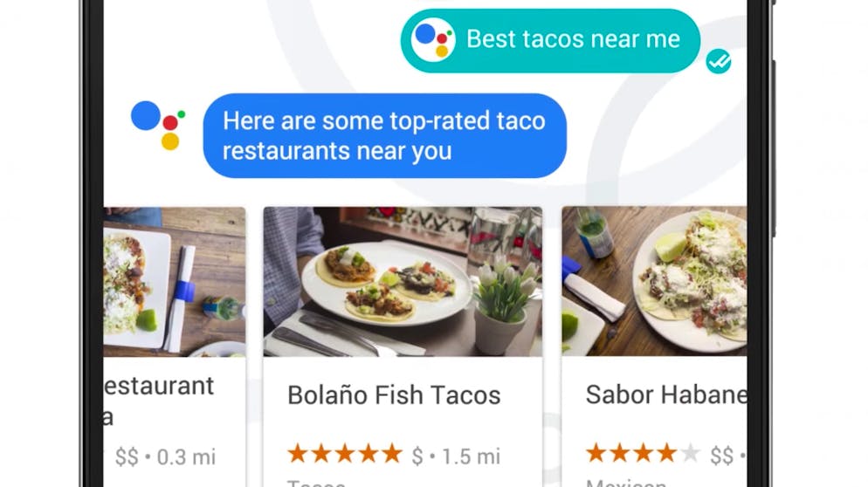Tap the 'Mexican' category label under Sabor Habanero

pyautogui.click(x=626, y=484)
